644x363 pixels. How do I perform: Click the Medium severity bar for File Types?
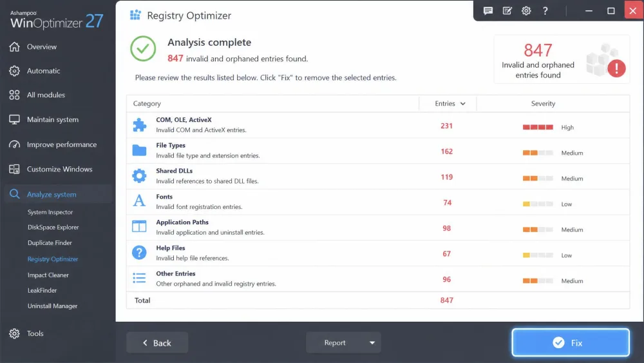pos(538,153)
